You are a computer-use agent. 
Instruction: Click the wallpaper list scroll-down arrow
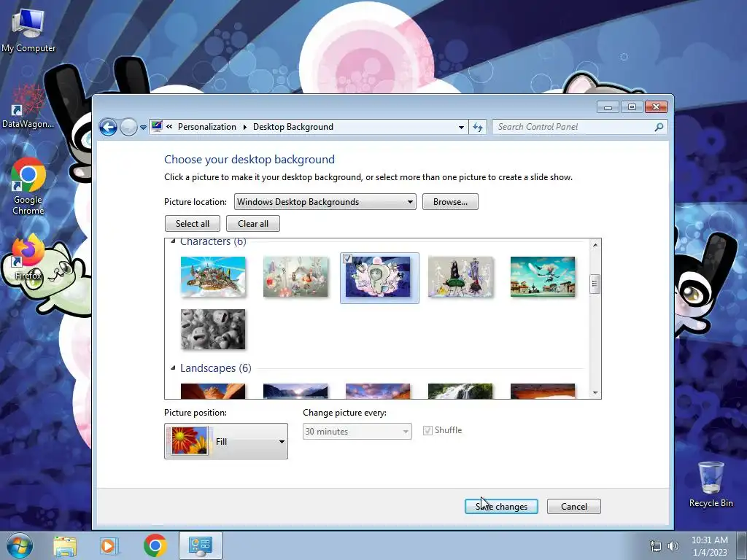(595, 393)
